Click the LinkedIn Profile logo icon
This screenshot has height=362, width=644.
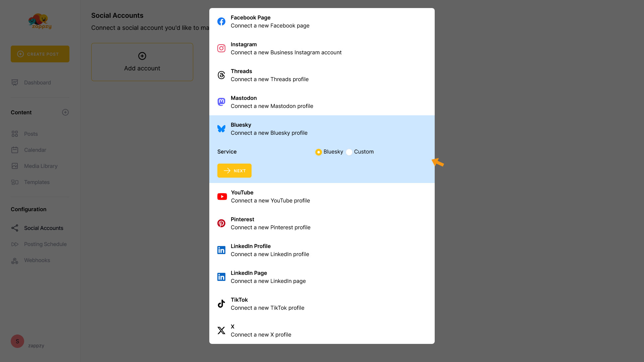[x=221, y=250]
